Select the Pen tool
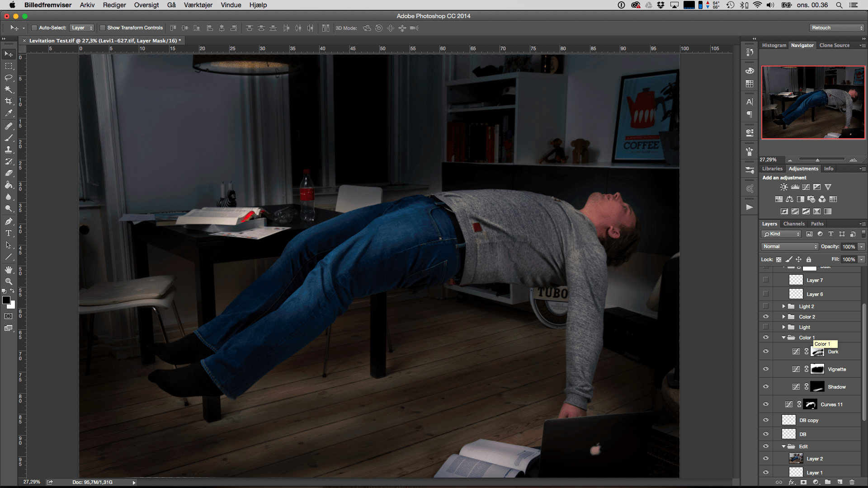The image size is (868, 488). click(x=9, y=221)
